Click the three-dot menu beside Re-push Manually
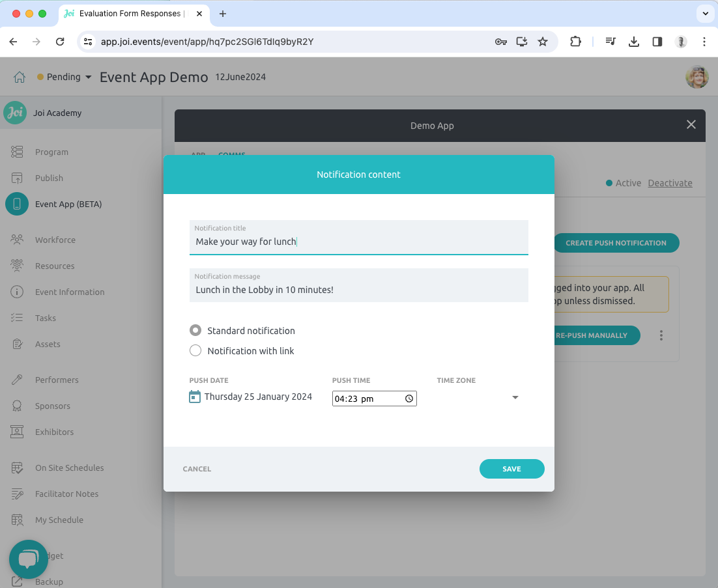718x588 pixels. pyautogui.click(x=661, y=335)
